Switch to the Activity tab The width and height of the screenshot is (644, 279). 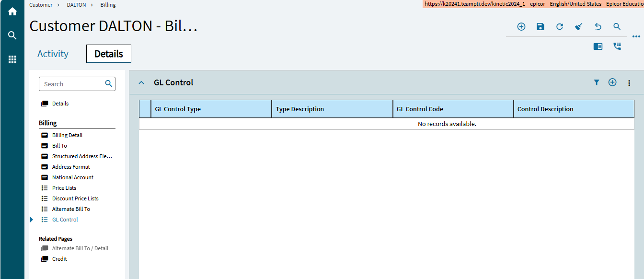click(53, 54)
